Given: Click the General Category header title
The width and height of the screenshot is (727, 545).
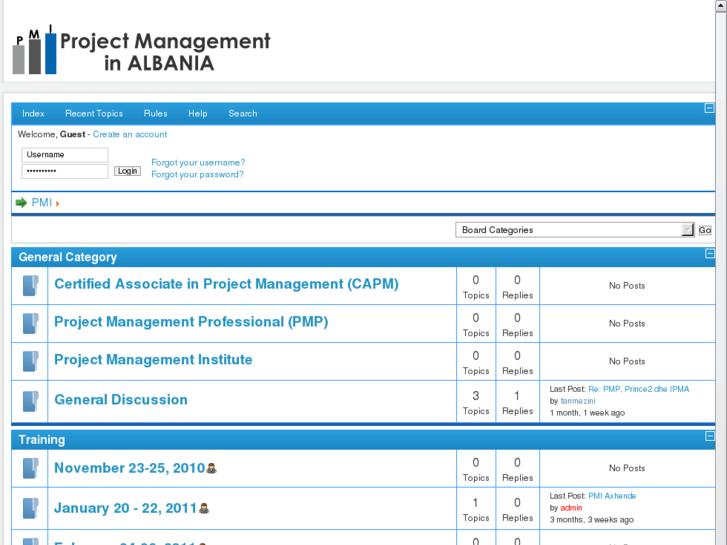Looking at the screenshot, I should click(x=68, y=257).
